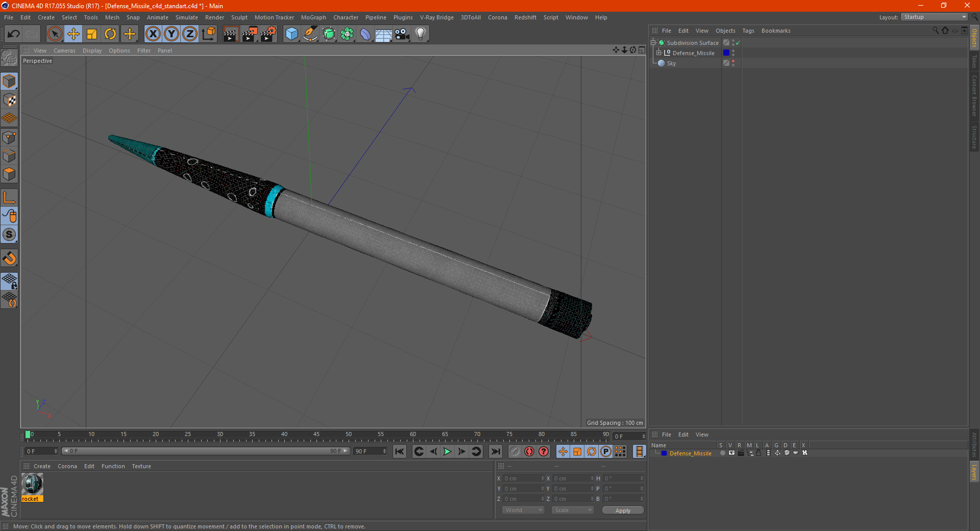Open the World coordinate dropdown
The width and height of the screenshot is (980, 531).
point(523,510)
